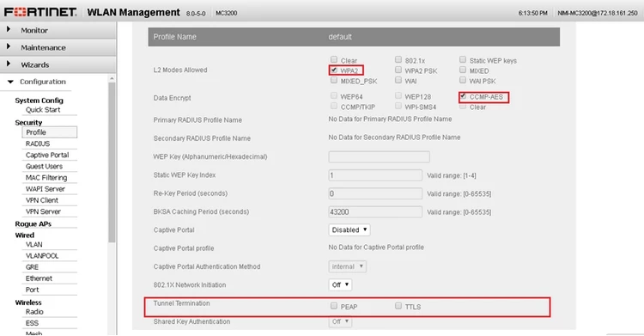Viewport: 644px width, 336px height.
Task: Toggle CCMP/TKIP data encryption
Action: tap(334, 106)
